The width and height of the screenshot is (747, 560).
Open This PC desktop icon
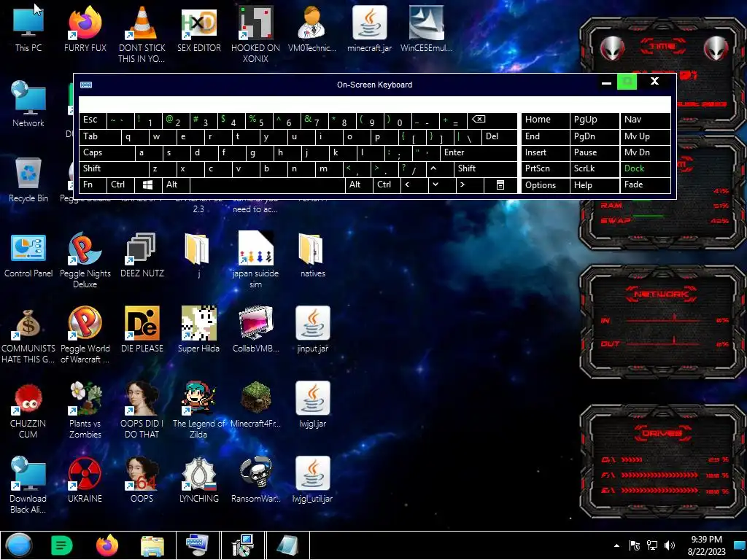(x=28, y=28)
